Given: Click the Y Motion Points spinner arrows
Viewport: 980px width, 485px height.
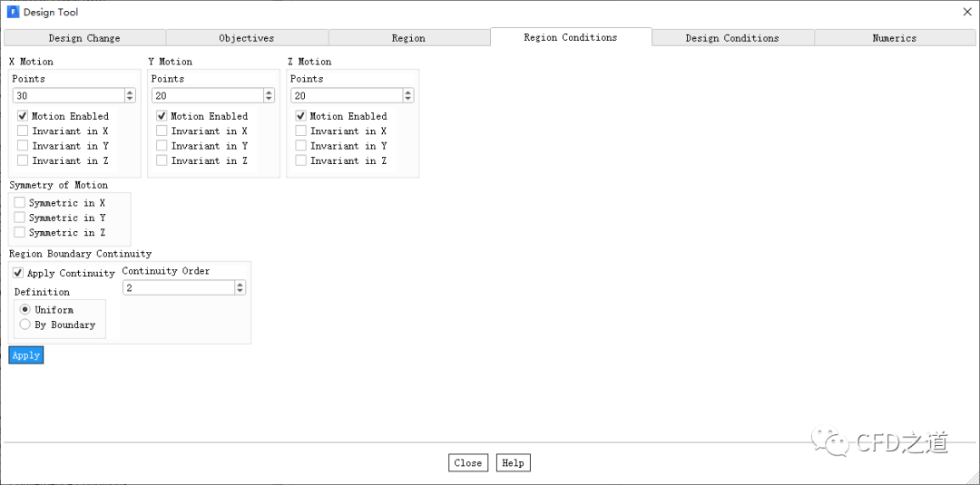Looking at the screenshot, I should coord(269,95).
